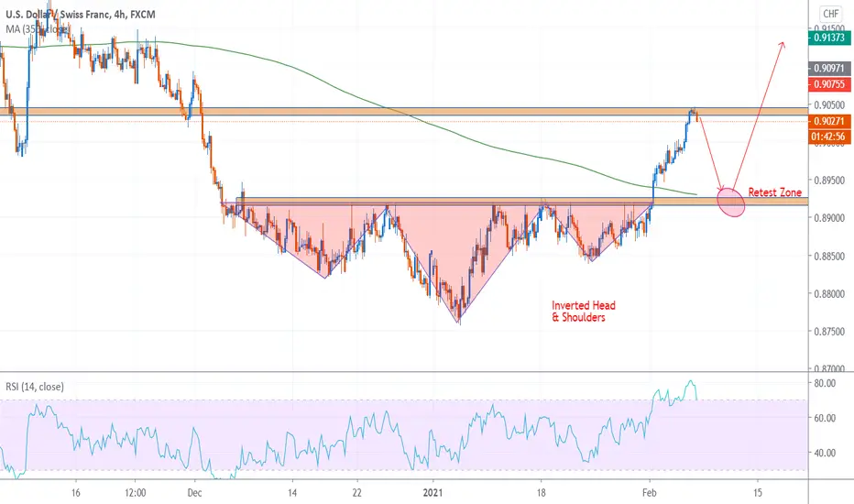Click the MA (350, close) indicator legend
854x504 pixels.
click(38, 29)
